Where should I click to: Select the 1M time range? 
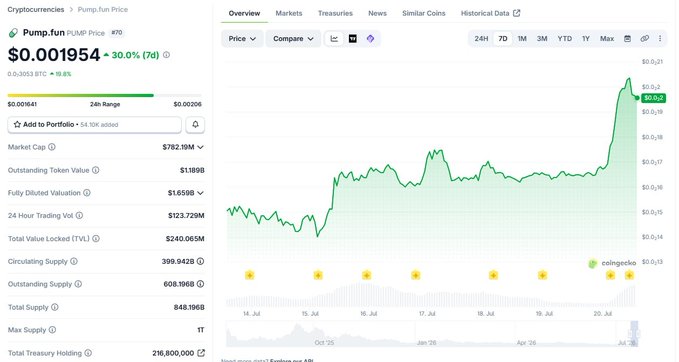click(x=522, y=39)
